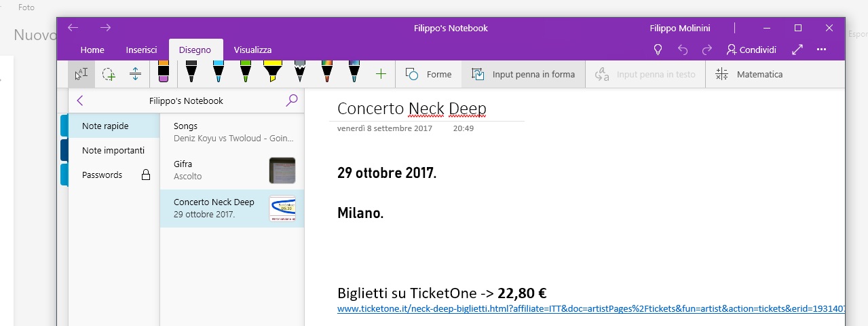
Task: Click the insert or remove space tool
Action: click(x=135, y=74)
